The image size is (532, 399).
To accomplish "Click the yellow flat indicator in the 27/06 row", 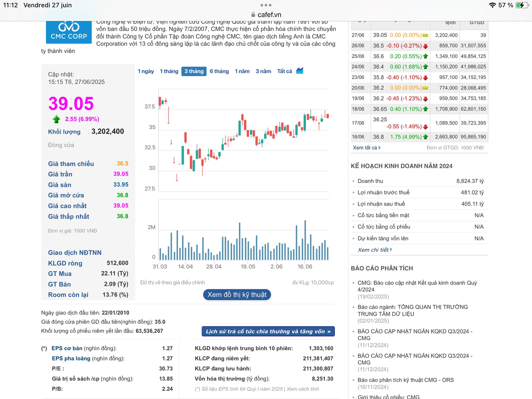I will tap(425, 35).
